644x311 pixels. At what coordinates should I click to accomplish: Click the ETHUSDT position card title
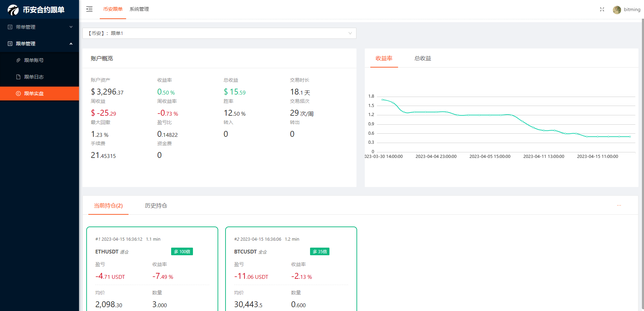point(107,252)
